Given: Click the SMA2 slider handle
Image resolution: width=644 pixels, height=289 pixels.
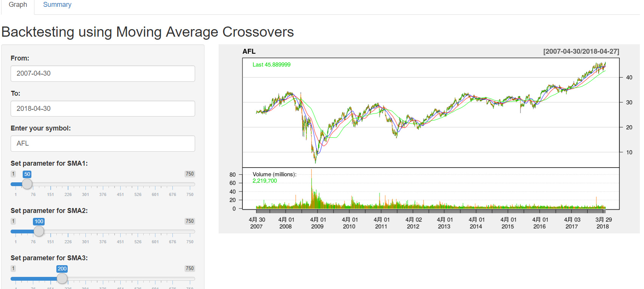Looking at the screenshot, I should tap(39, 231).
